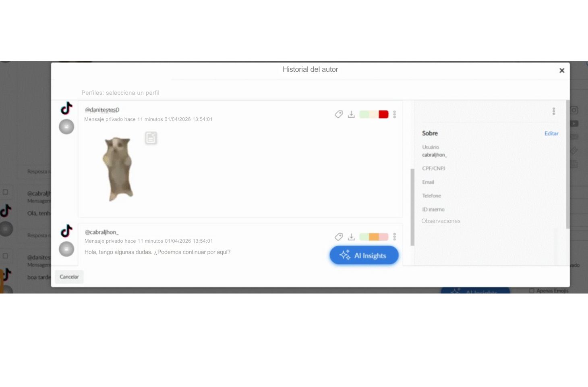This screenshot has height=387, width=588.
Task: Click the AI Insights button
Action: tap(364, 256)
